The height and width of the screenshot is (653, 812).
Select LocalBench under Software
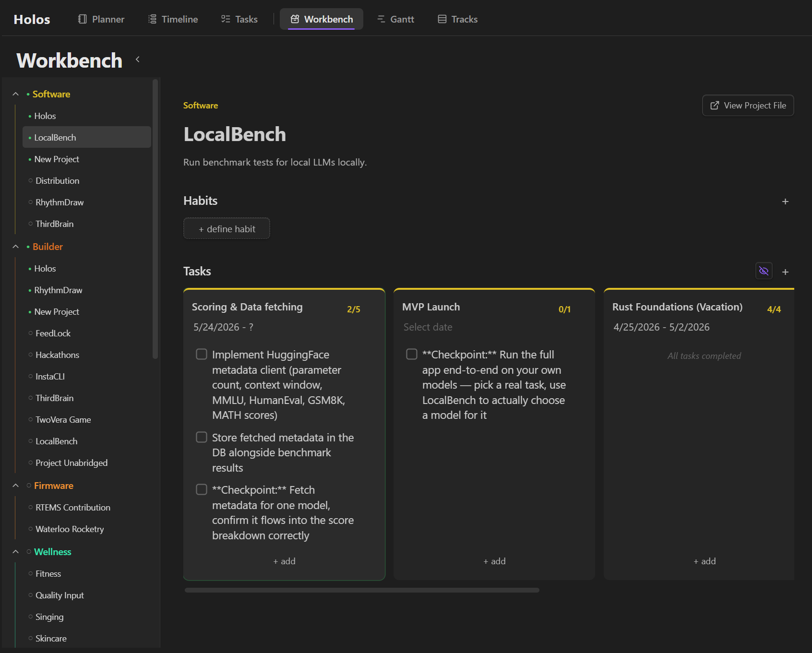tap(86, 137)
